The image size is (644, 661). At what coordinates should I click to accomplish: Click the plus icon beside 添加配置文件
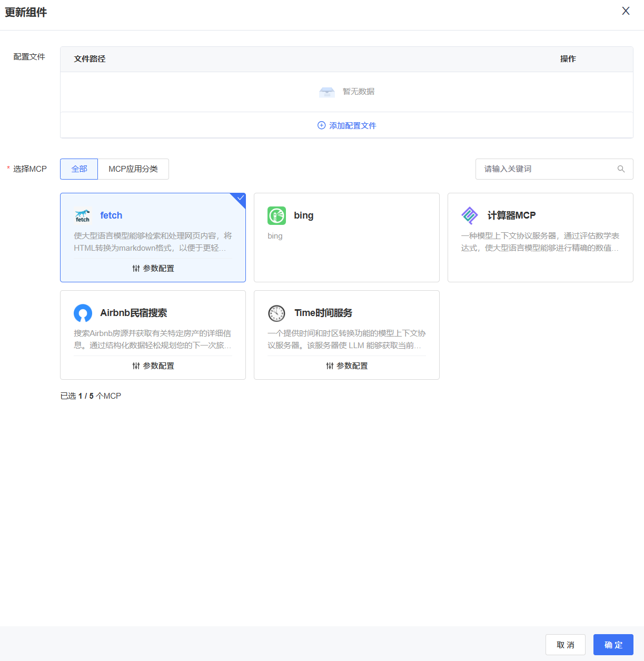tap(321, 125)
